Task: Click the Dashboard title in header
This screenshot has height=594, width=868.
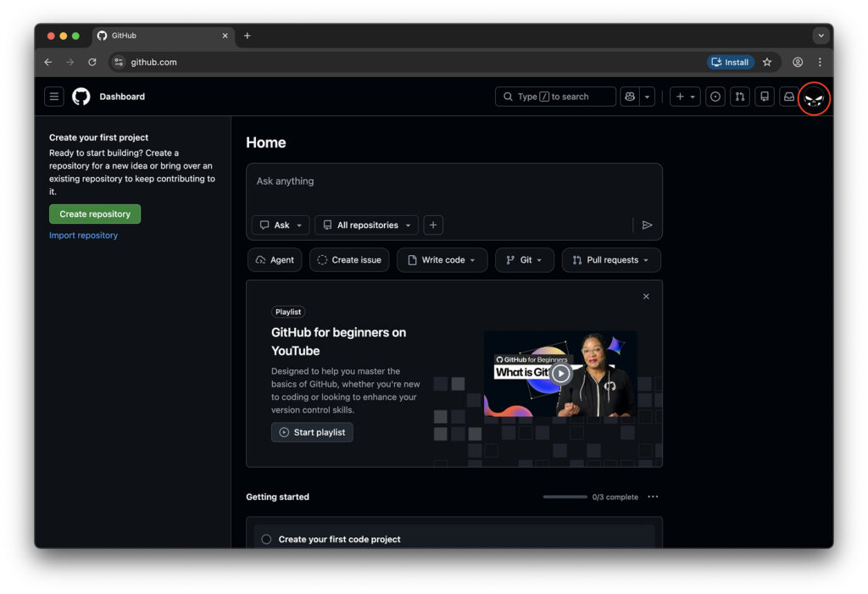Action: [122, 97]
